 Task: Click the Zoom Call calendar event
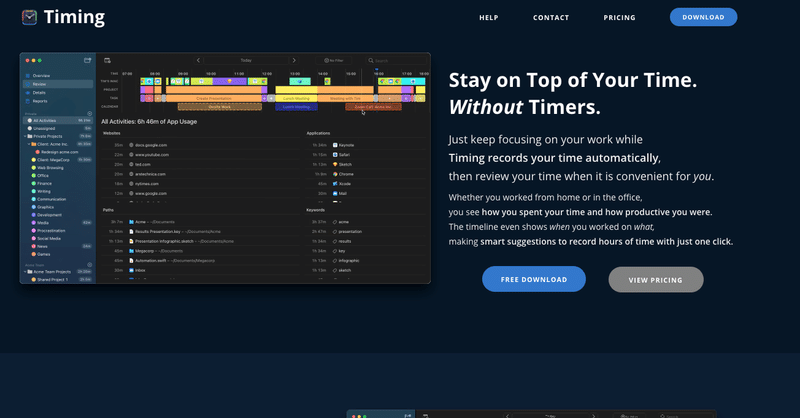tap(373, 107)
